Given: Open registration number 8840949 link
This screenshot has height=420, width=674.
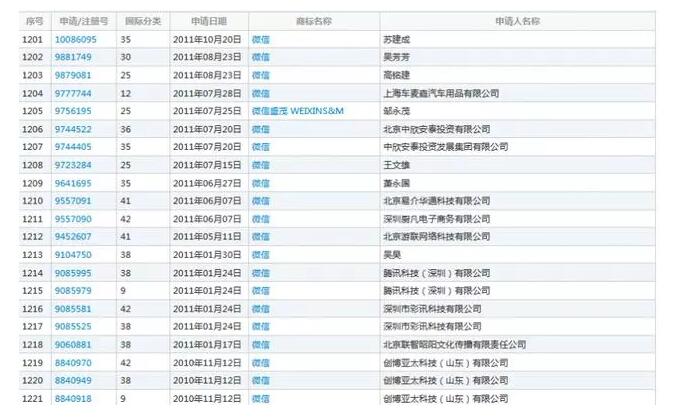Looking at the screenshot, I should pyautogui.click(x=73, y=380).
